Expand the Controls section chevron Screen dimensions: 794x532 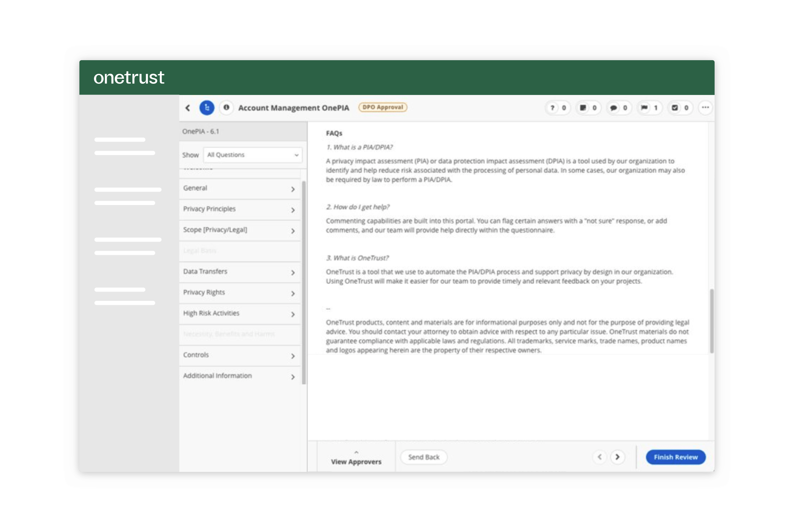[293, 356]
